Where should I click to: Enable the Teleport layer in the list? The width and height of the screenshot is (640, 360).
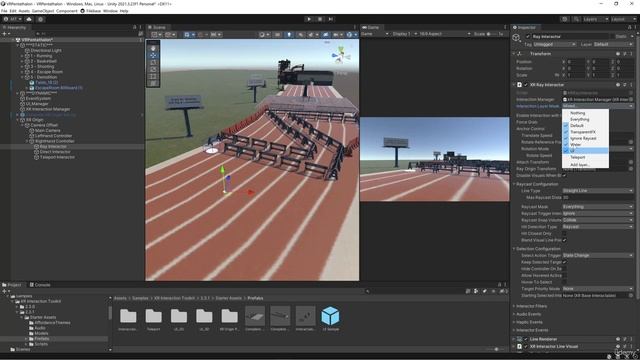tap(585, 157)
